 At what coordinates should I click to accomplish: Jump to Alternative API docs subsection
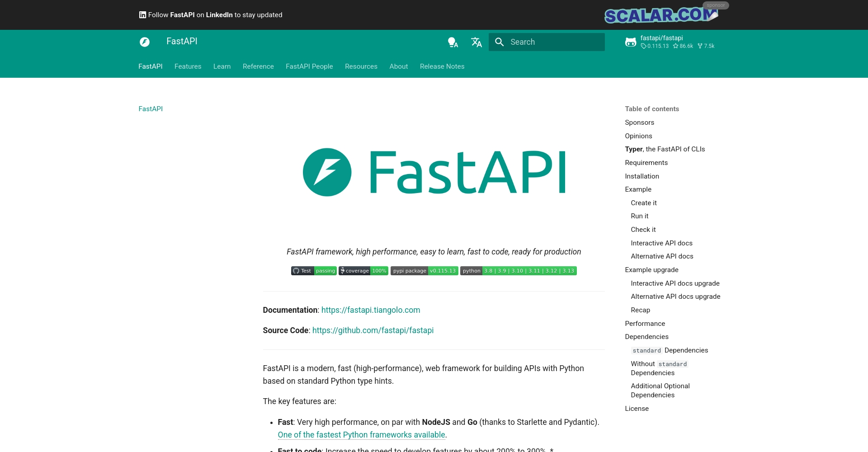point(662,256)
